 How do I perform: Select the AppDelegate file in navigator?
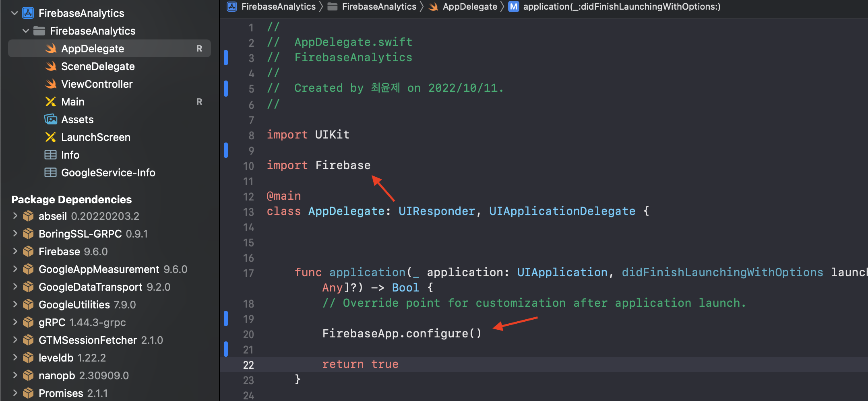pyautogui.click(x=110, y=48)
